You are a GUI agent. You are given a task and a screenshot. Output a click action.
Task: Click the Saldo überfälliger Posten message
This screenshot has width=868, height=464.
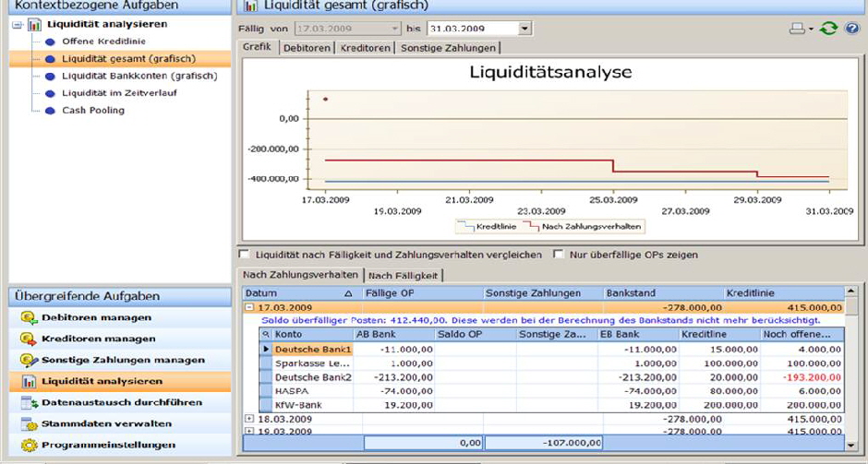click(541, 320)
